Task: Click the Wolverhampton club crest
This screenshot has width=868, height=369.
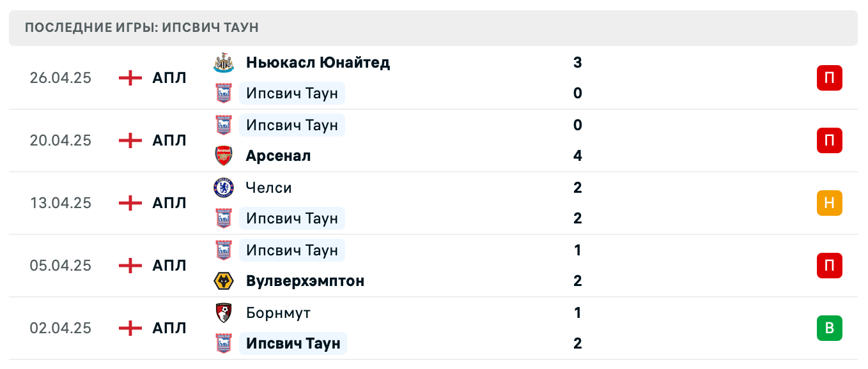Action: [224, 281]
